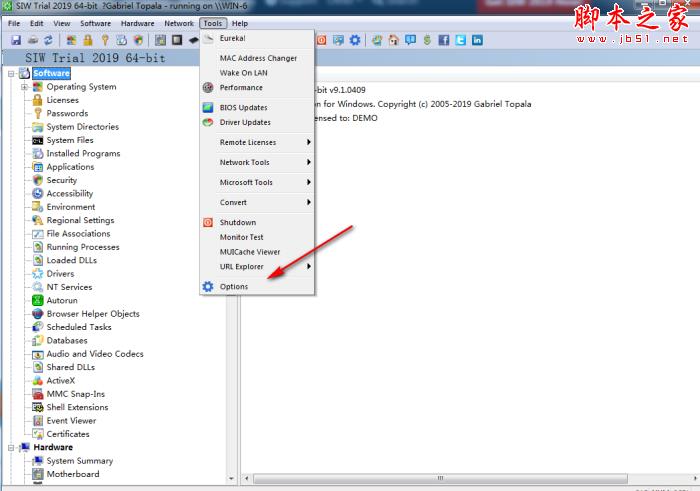Click the Autorun green tree icon

(x=38, y=300)
